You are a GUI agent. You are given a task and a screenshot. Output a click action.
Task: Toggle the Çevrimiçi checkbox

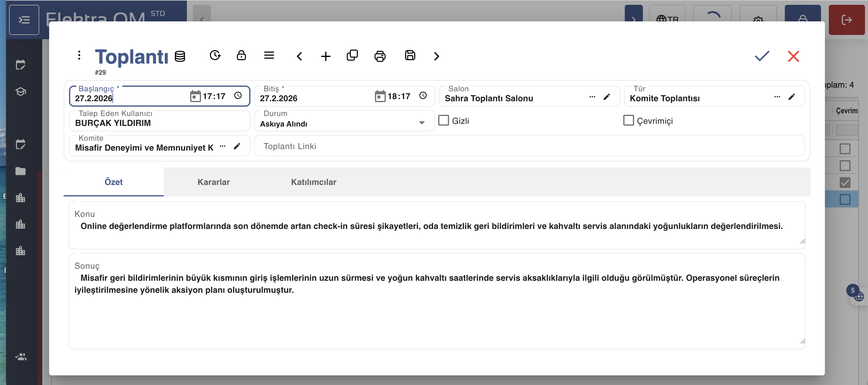coord(628,120)
